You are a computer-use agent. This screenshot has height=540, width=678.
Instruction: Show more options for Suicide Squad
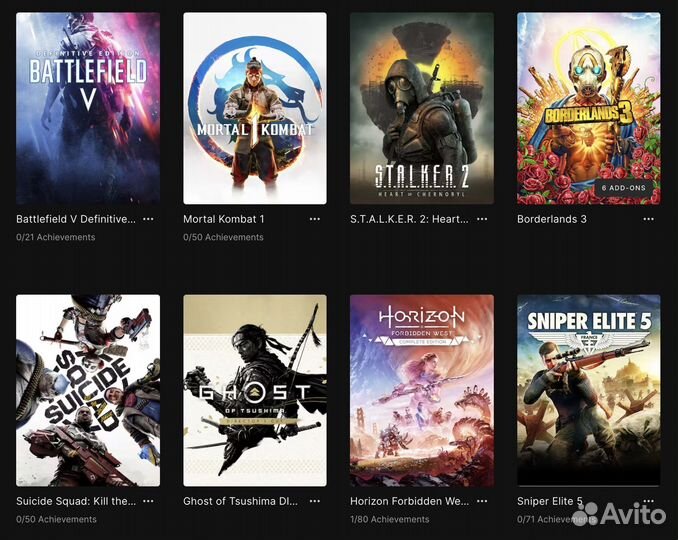click(x=148, y=501)
